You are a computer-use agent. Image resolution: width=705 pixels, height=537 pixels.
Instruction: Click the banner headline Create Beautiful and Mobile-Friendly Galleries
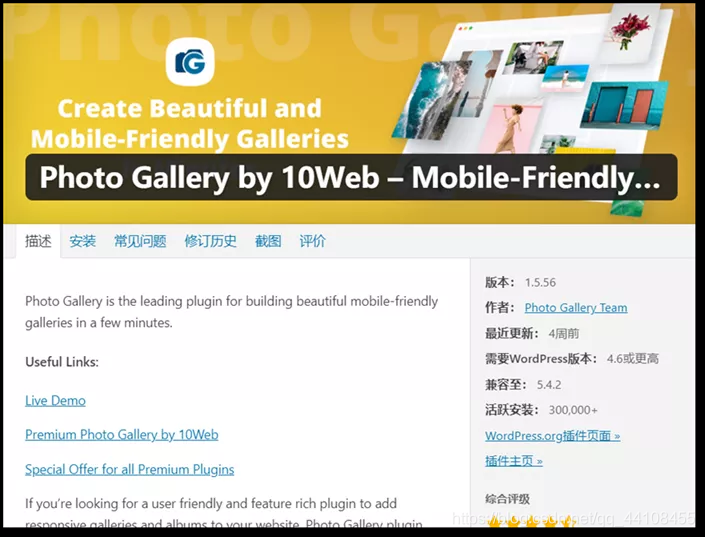tap(190, 123)
